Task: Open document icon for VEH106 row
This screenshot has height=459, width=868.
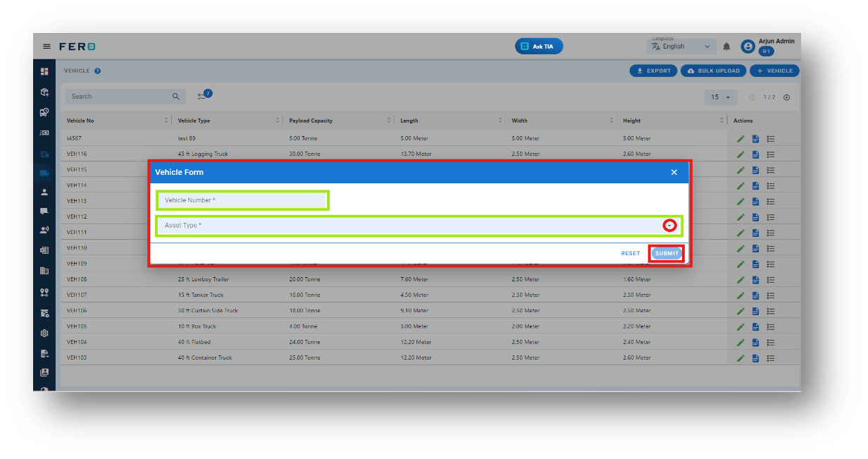Action: tap(755, 311)
